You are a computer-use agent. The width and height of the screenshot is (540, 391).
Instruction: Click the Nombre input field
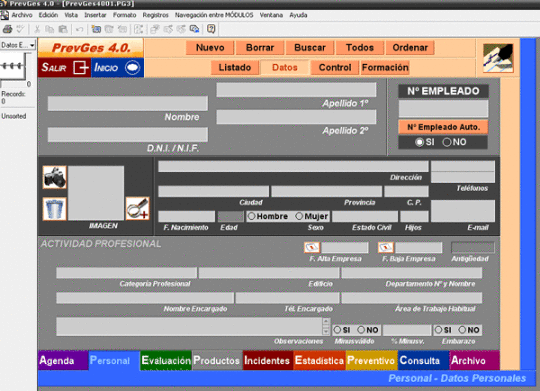[x=127, y=103]
